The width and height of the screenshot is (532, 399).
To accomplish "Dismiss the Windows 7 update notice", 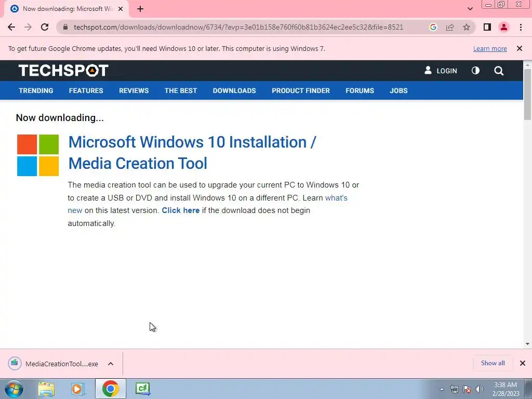I will pyautogui.click(x=520, y=48).
